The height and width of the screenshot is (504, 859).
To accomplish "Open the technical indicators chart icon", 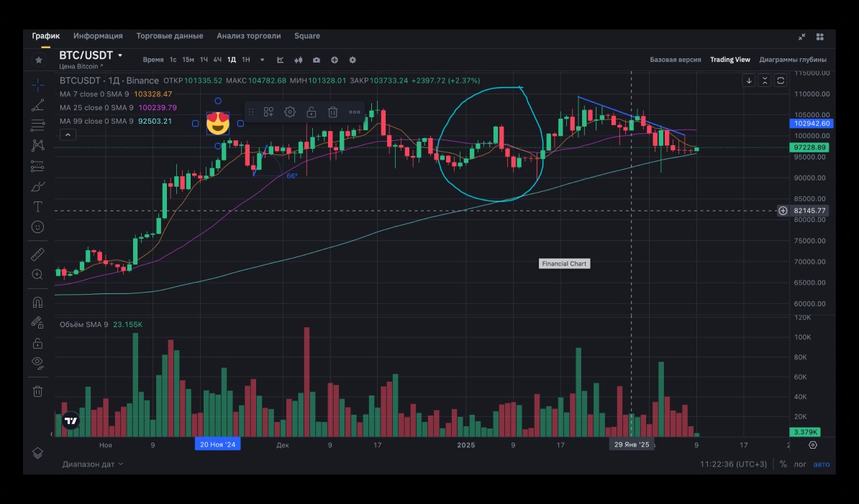I will point(281,60).
